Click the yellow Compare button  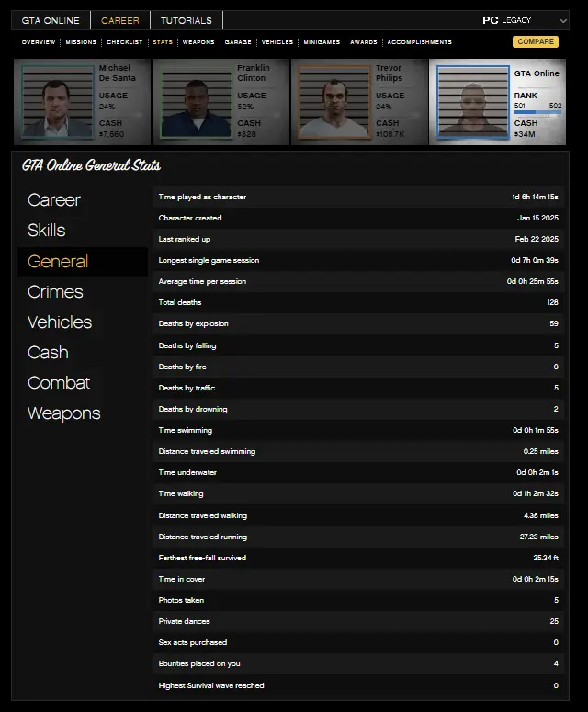(x=536, y=41)
